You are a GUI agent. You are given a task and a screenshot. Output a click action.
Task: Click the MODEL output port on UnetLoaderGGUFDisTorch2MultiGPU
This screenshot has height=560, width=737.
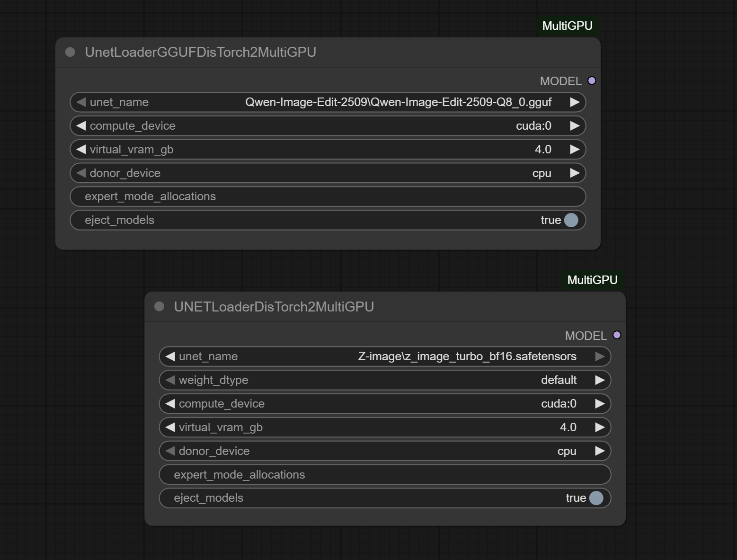click(x=592, y=81)
